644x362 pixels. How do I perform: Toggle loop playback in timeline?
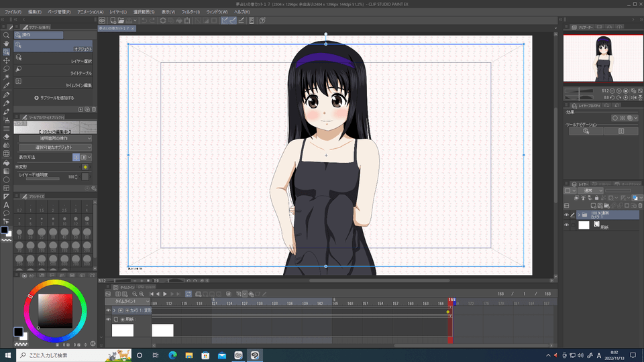click(x=188, y=294)
